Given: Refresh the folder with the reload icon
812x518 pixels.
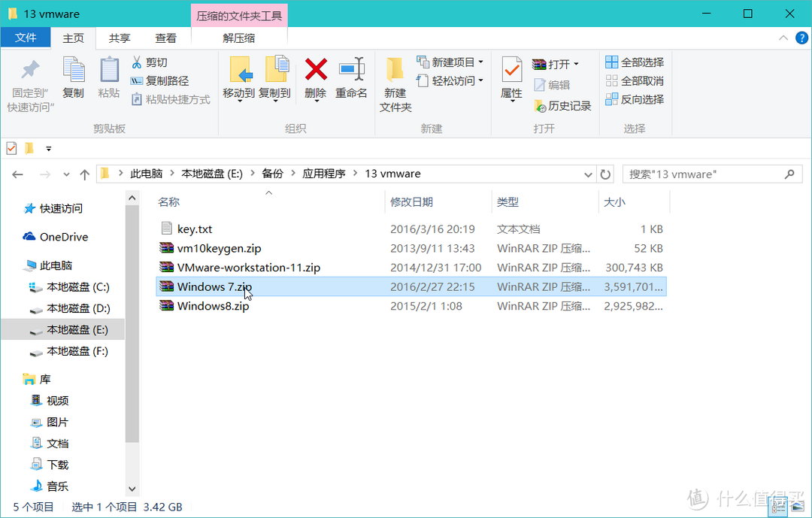Looking at the screenshot, I should click(x=605, y=174).
